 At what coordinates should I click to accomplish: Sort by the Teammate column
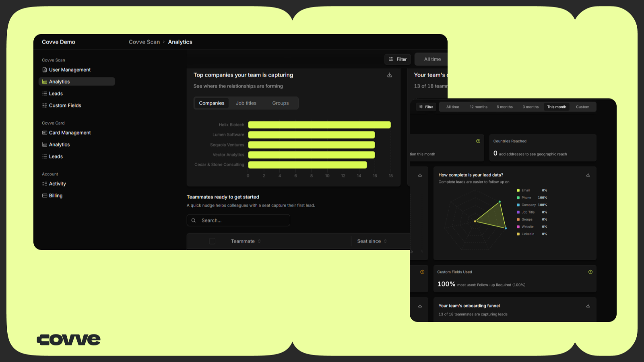pyautogui.click(x=246, y=241)
